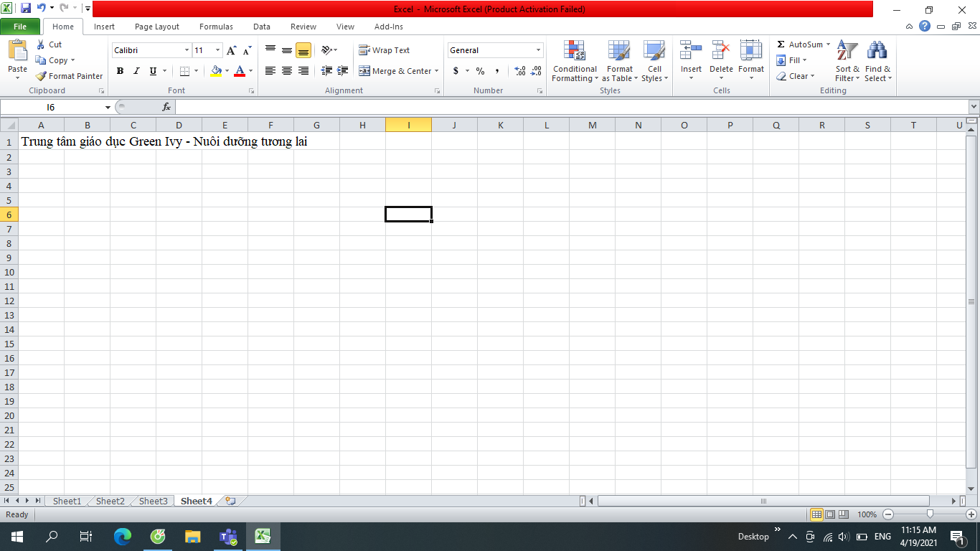Apply the Borders icon to cell
Viewport: 980px width, 551px height.
click(184, 71)
